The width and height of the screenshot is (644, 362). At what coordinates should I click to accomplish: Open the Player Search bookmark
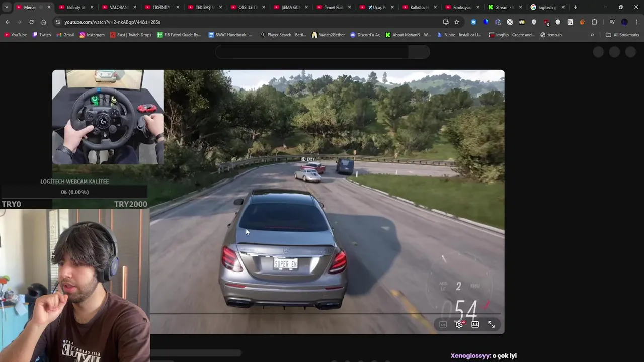coord(283,35)
